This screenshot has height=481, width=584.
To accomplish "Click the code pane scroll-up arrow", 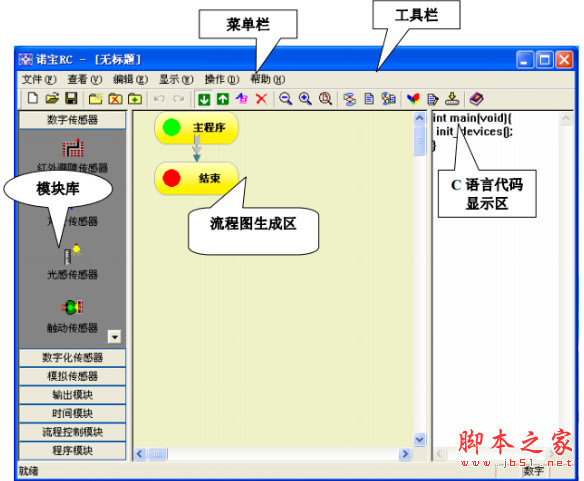I will click(566, 119).
